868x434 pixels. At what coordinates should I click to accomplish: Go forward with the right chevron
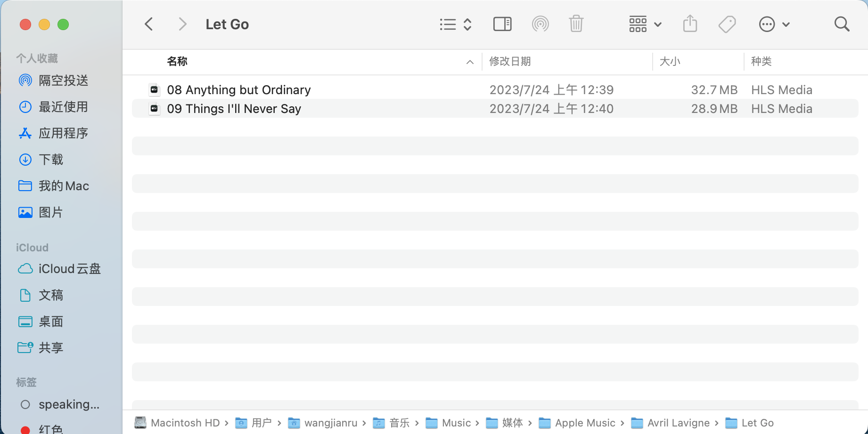click(182, 24)
